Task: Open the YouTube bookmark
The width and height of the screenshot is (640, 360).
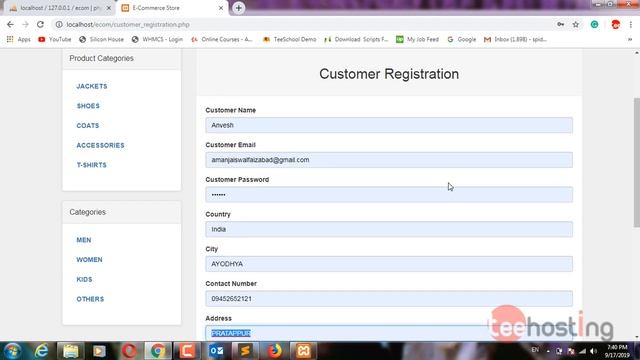Action: 55,39
